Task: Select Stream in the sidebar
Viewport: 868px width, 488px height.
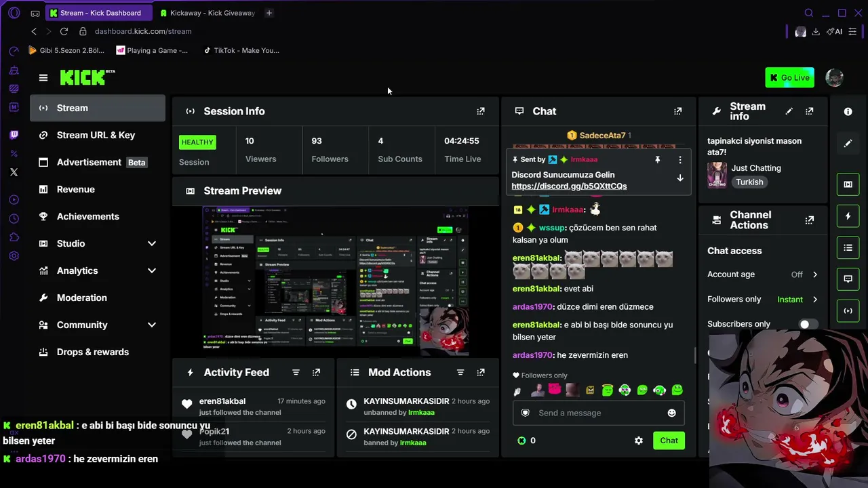Action: (x=98, y=108)
